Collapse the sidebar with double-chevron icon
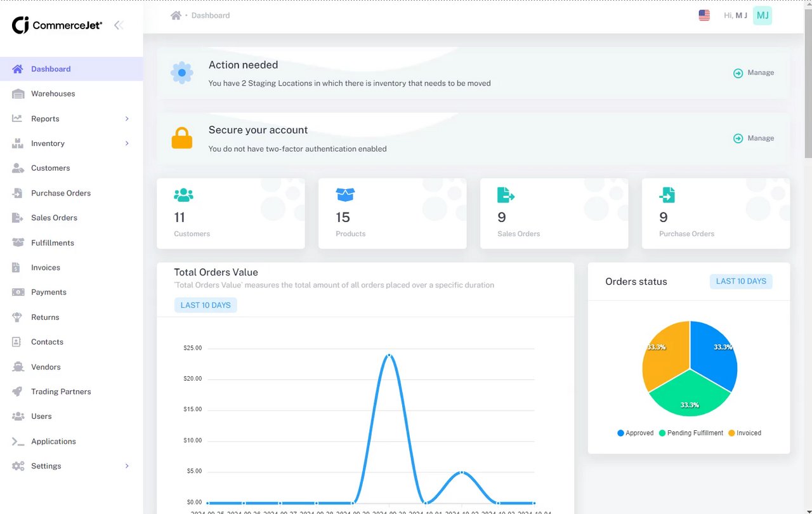The image size is (812, 514). click(x=118, y=25)
